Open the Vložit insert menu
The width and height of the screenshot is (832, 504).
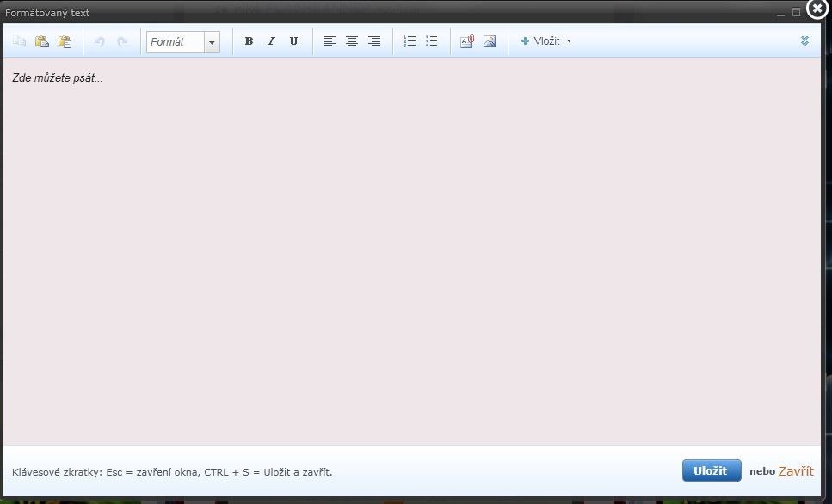546,40
